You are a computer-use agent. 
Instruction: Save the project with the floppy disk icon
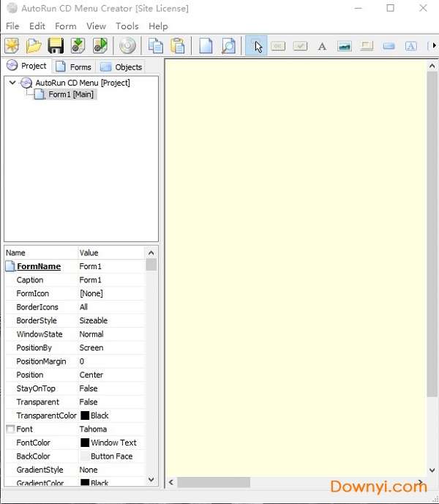point(56,45)
